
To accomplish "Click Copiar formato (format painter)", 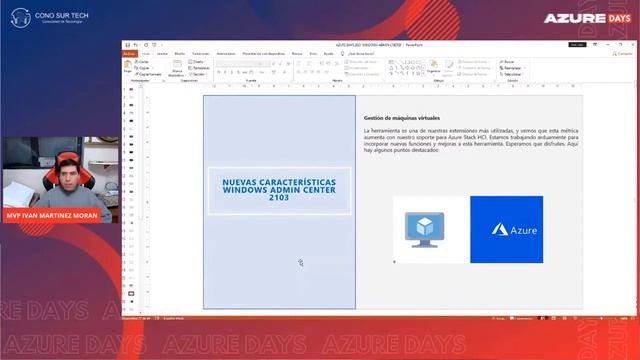I will coord(148,74).
